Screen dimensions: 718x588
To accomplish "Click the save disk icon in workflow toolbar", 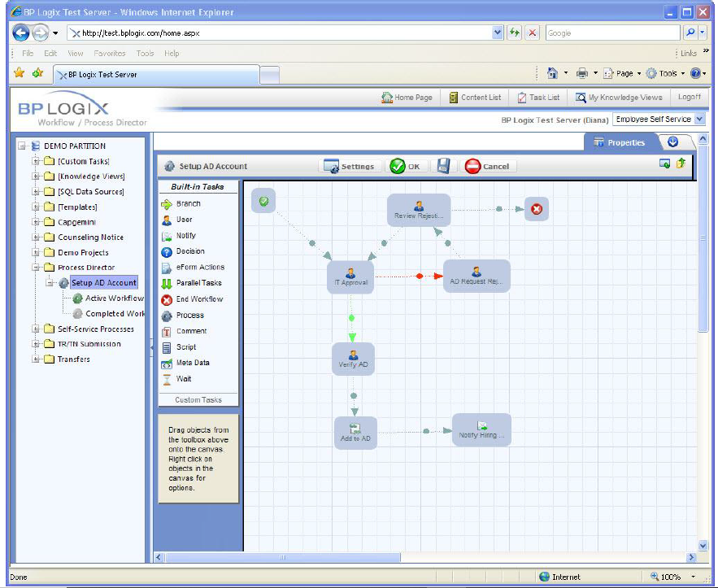I will (443, 166).
